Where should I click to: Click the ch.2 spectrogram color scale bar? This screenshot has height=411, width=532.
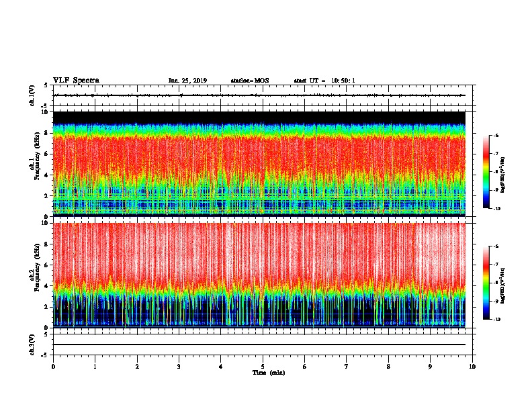click(486, 283)
